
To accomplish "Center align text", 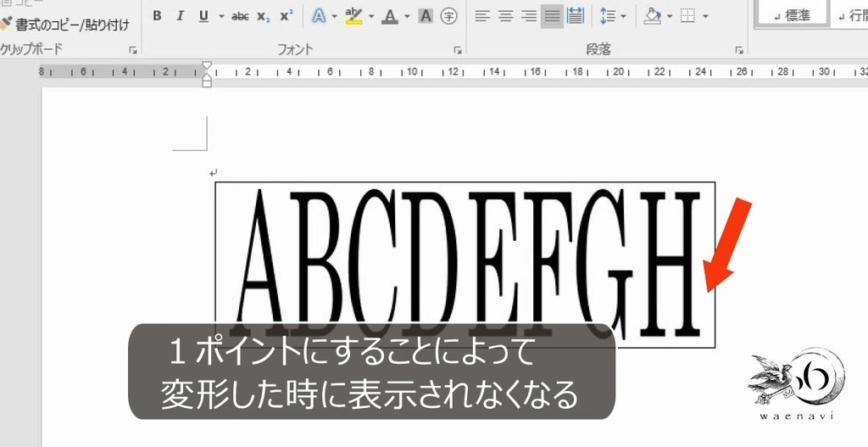I will (x=505, y=16).
